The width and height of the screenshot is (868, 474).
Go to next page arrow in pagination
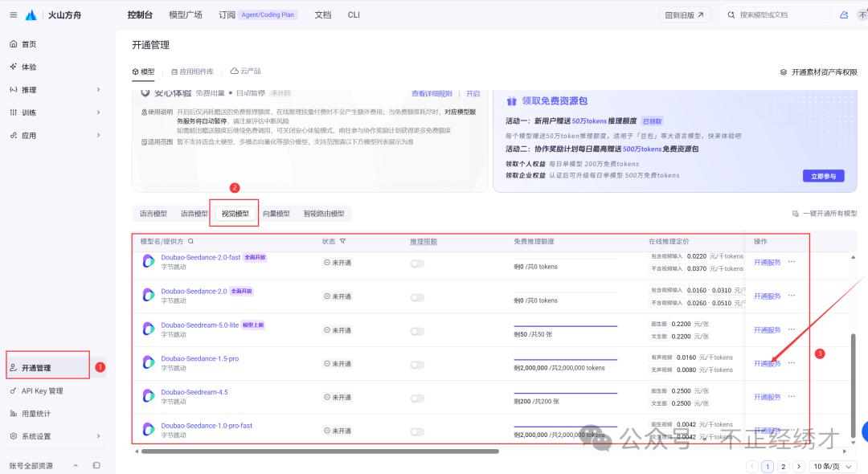click(x=799, y=467)
